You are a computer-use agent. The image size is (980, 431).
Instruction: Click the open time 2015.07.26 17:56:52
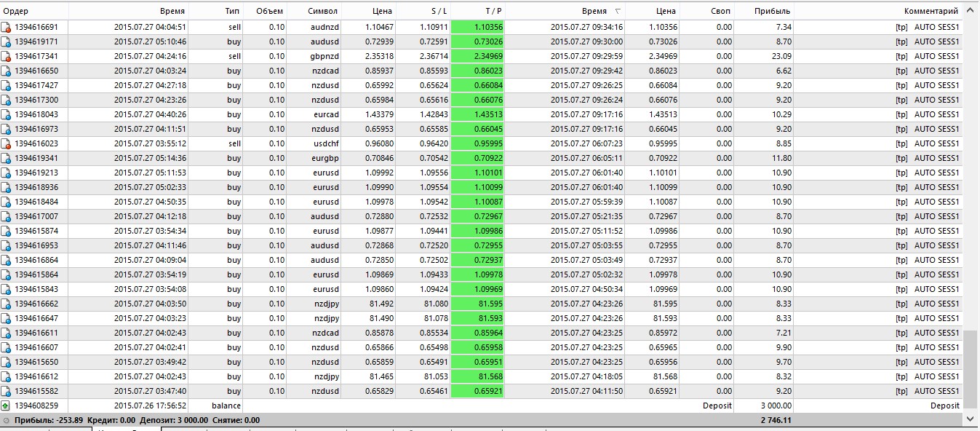pos(150,406)
